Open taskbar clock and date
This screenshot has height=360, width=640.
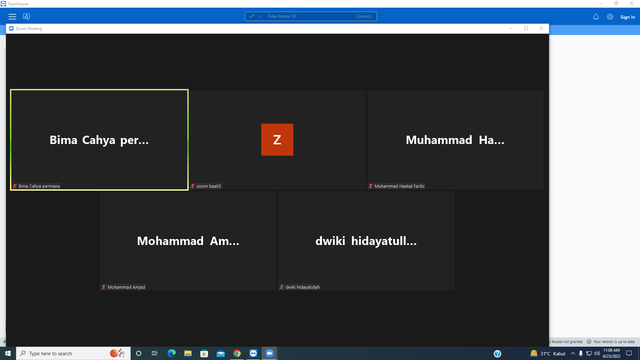pos(611,353)
